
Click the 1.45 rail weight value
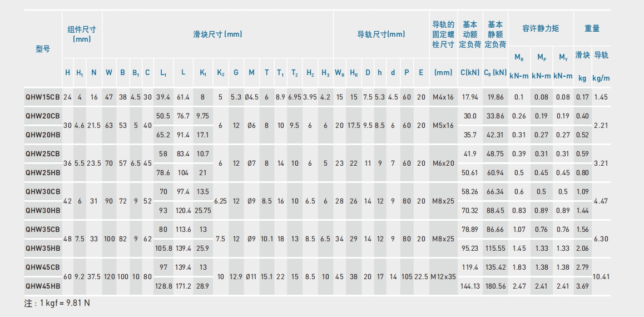[x=601, y=97]
